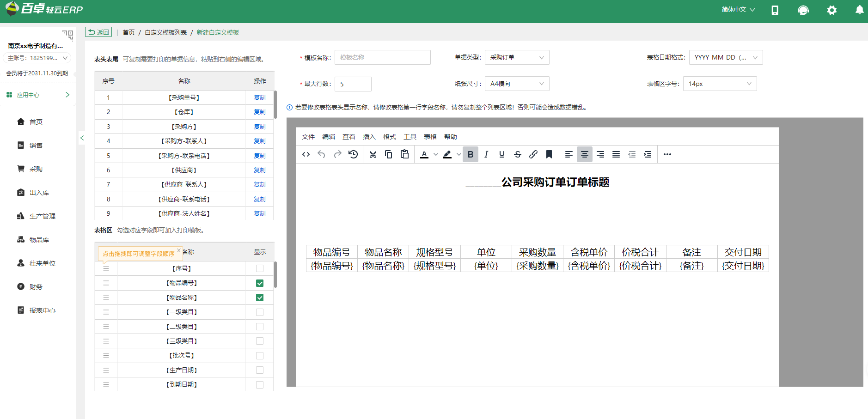
Task: Align text center
Action: pos(585,154)
